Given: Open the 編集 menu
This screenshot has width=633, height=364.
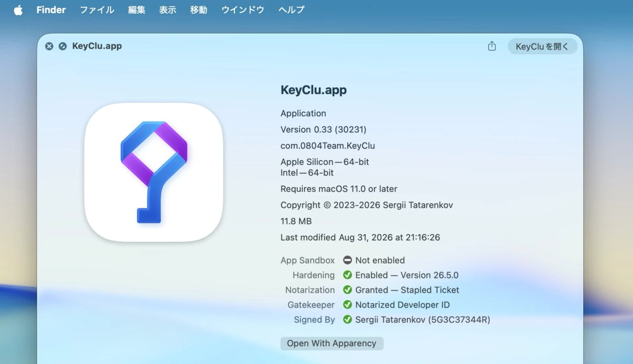Looking at the screenshot, I should (136, 10).
